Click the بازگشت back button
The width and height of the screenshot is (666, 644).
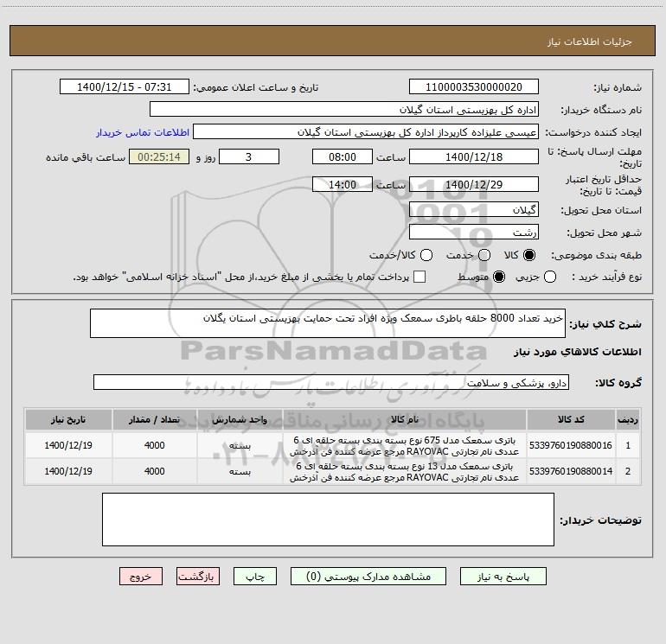click(198, 577)
